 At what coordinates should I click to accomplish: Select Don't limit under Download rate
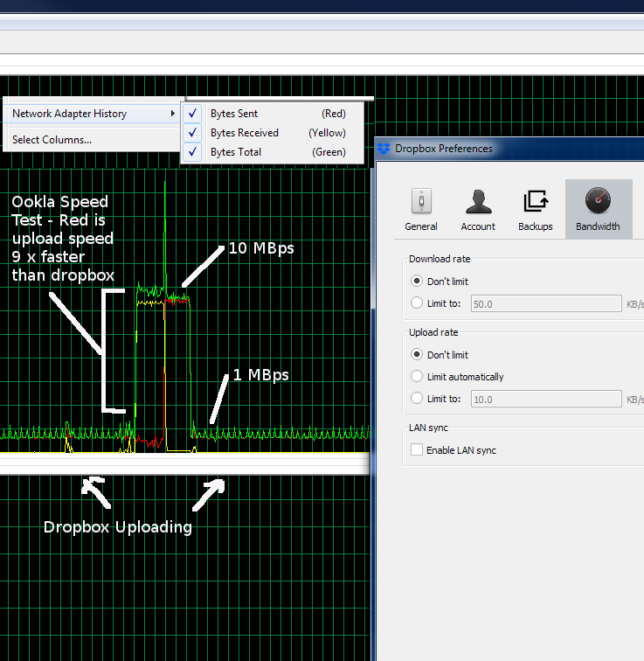pos(417,282)
